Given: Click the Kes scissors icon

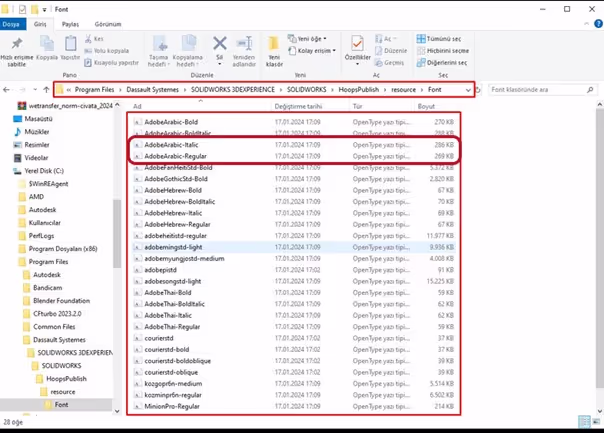Looking at the screenshot, I should coord(88,39).
